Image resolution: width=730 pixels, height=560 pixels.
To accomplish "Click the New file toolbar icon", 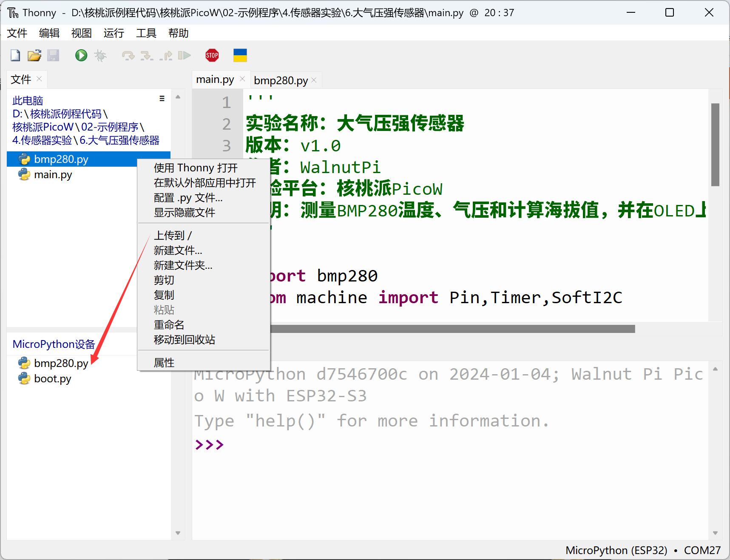I will 15,55.
